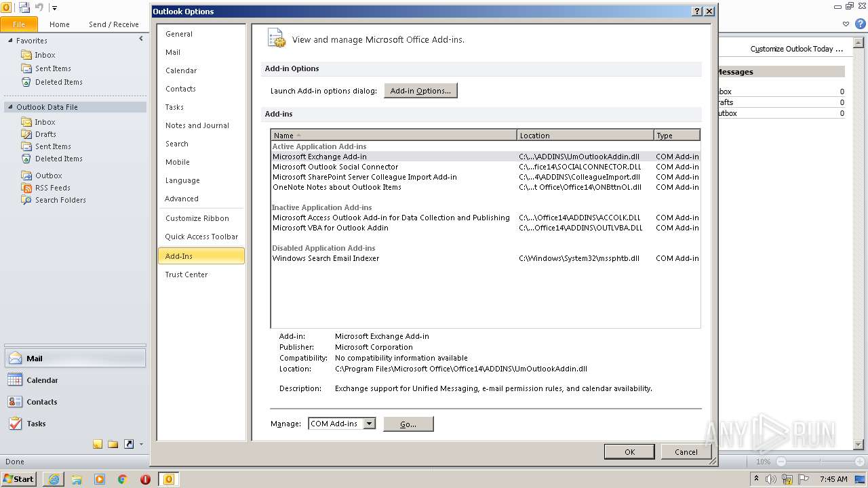The width and height of the screenshot is (868, 488).
Task: Click the Outlook taskbar button
Action: pos(169,479)
